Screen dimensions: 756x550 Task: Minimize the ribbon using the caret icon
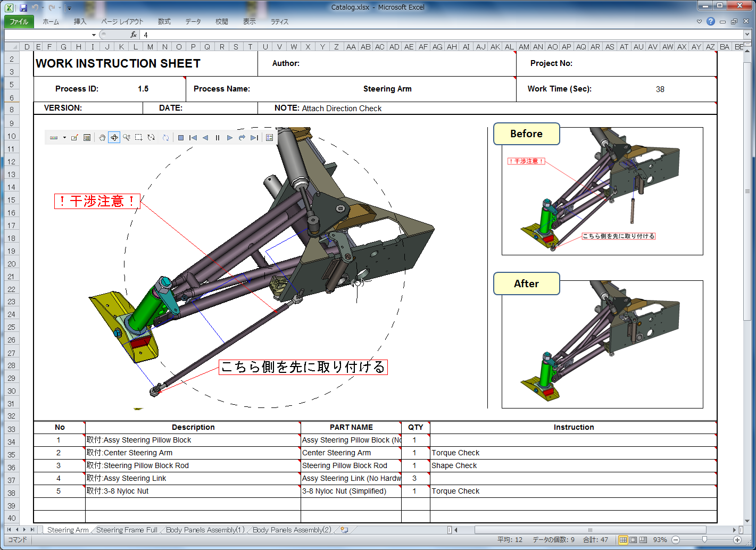[699, 22]
